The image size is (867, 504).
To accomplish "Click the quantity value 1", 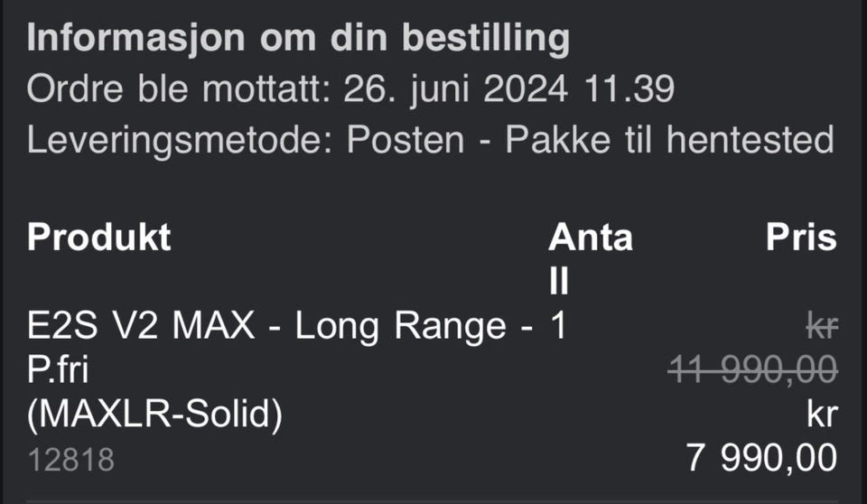I will 558,326.
